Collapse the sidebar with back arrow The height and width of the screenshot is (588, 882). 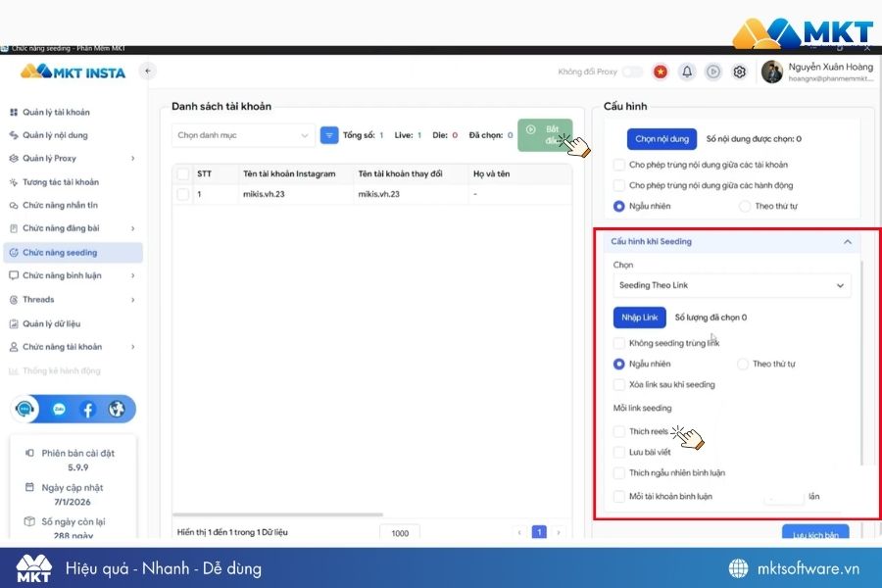148,71
